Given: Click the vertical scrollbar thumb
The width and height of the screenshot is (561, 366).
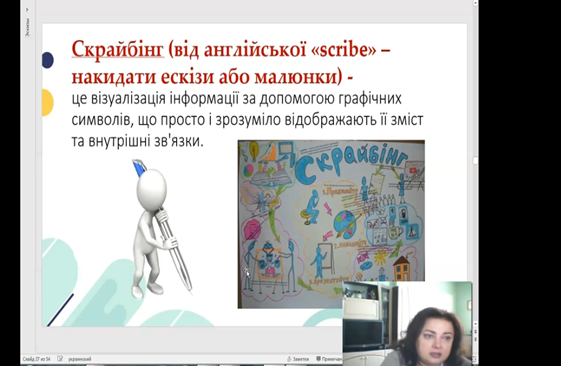Looking at the screenshot, I should click(475, 161).
